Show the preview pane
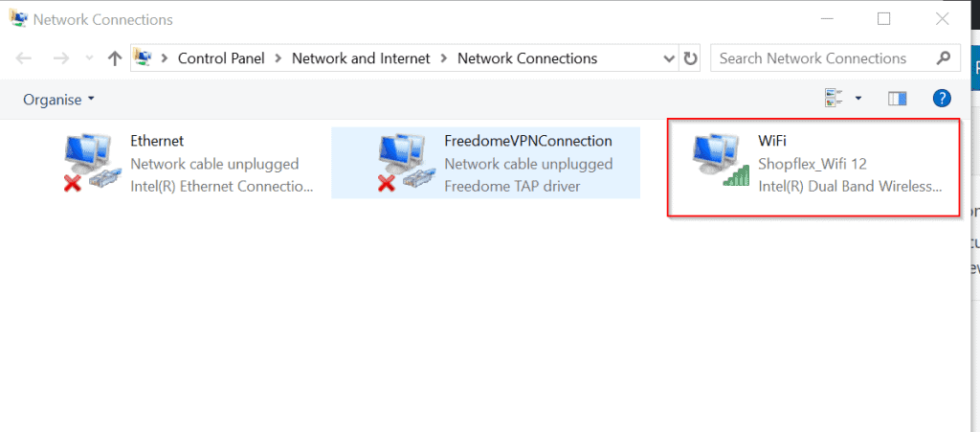 pos(897,99)
